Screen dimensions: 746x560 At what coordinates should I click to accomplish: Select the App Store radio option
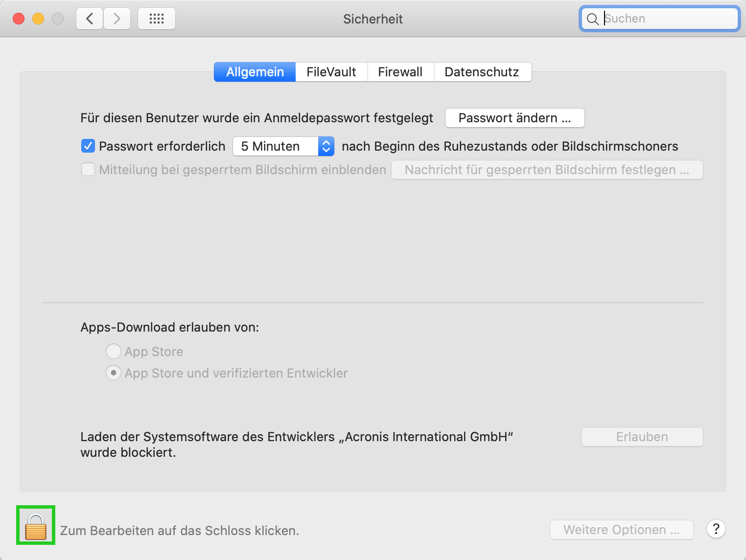[114, 351]
